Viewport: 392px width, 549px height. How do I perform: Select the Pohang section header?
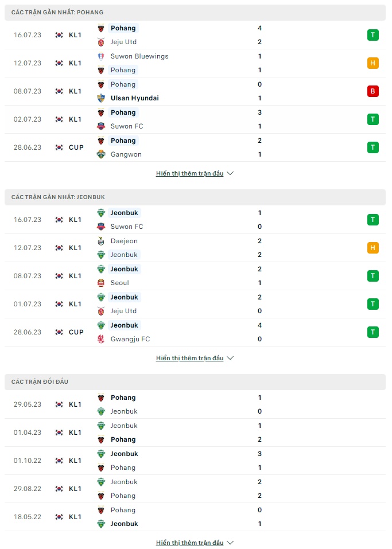57,12
